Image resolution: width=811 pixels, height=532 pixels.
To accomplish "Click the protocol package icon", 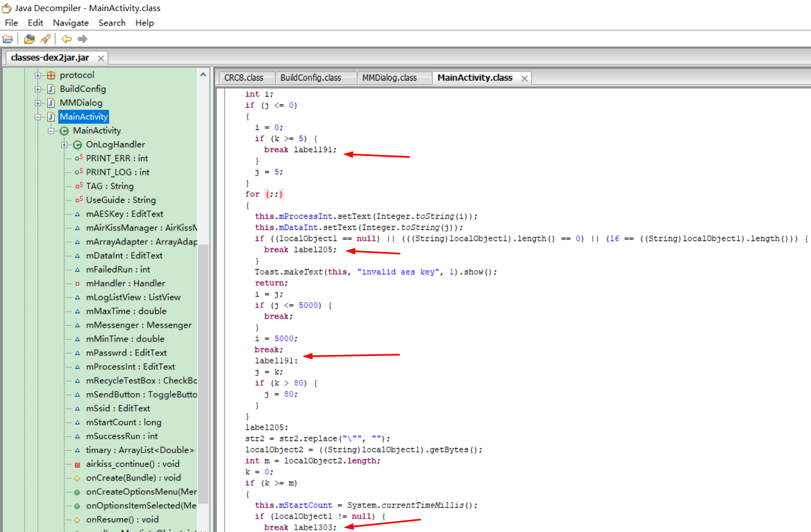I will [51, 75].
